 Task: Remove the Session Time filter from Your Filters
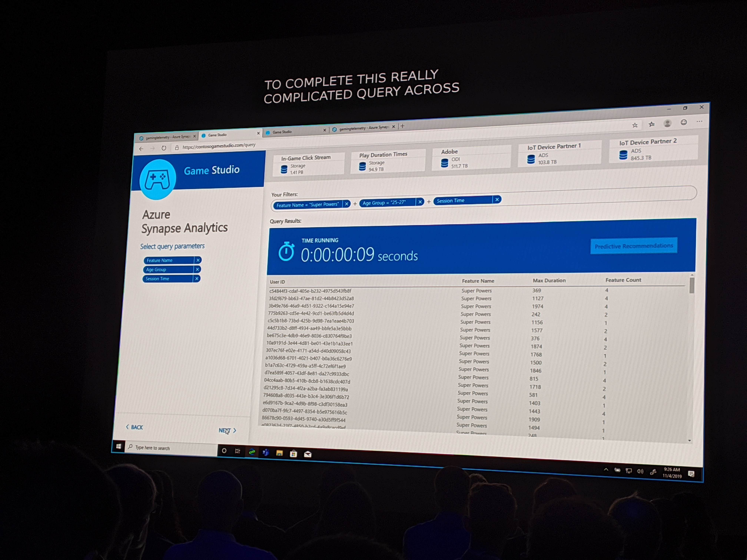pos(497,199)
